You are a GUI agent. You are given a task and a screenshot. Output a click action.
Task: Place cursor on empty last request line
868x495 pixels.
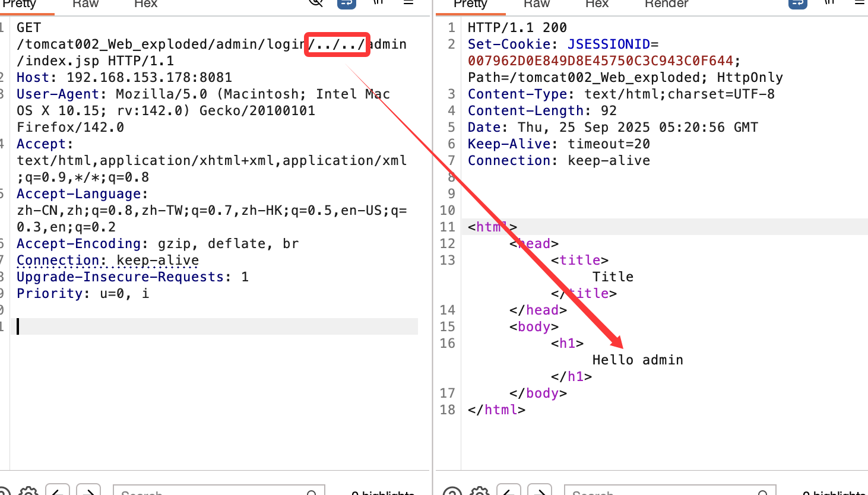(214, 326)
